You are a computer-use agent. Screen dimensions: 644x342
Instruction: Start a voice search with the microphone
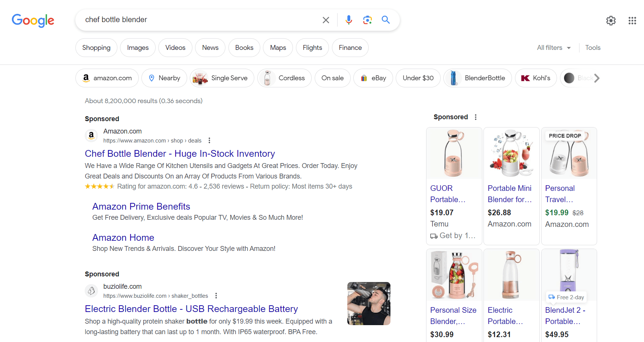[x=348, y=20]
